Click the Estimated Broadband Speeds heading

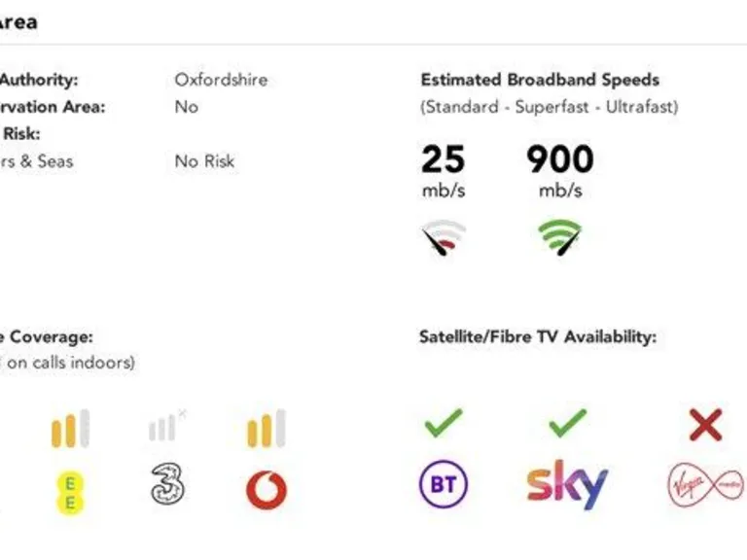(540, 80)
